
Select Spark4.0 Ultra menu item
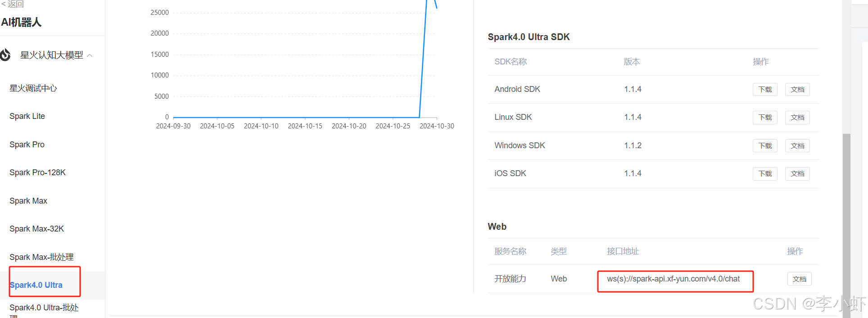coord(36,285)
